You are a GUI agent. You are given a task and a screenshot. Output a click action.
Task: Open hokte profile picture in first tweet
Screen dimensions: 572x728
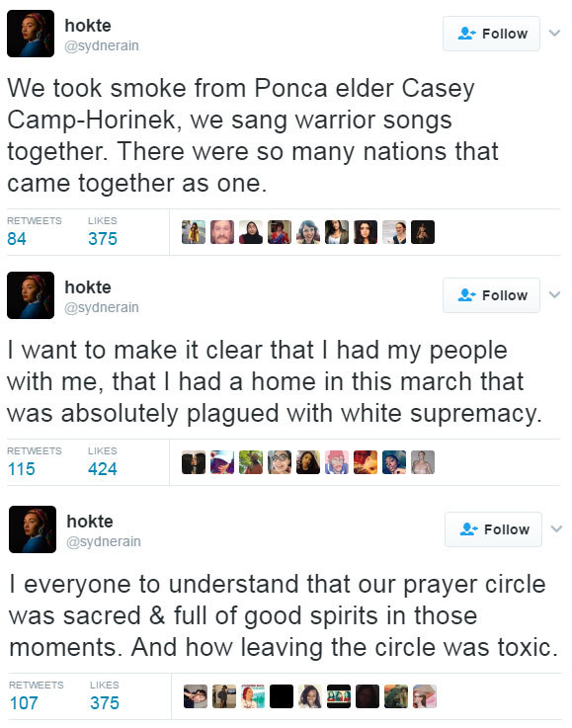click(31, 34)
